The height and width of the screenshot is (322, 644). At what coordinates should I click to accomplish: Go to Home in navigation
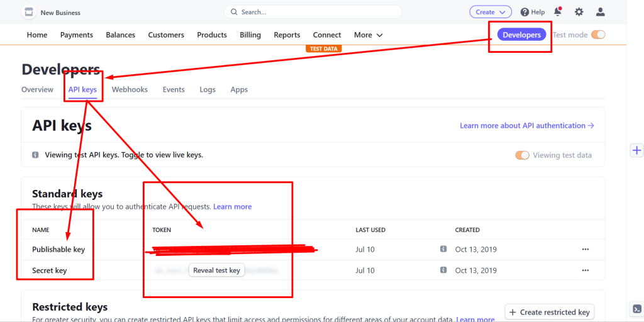pyautogui.click(x=37, y=35)
